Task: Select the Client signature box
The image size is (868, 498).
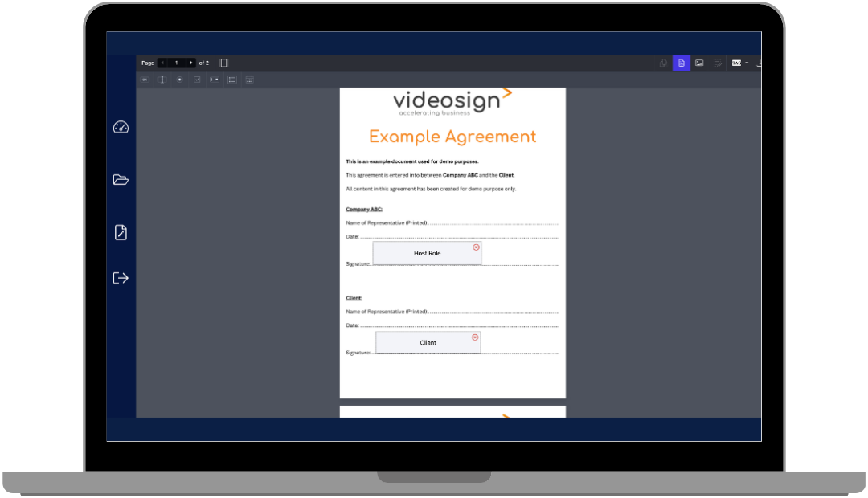Action: (428, 343)
